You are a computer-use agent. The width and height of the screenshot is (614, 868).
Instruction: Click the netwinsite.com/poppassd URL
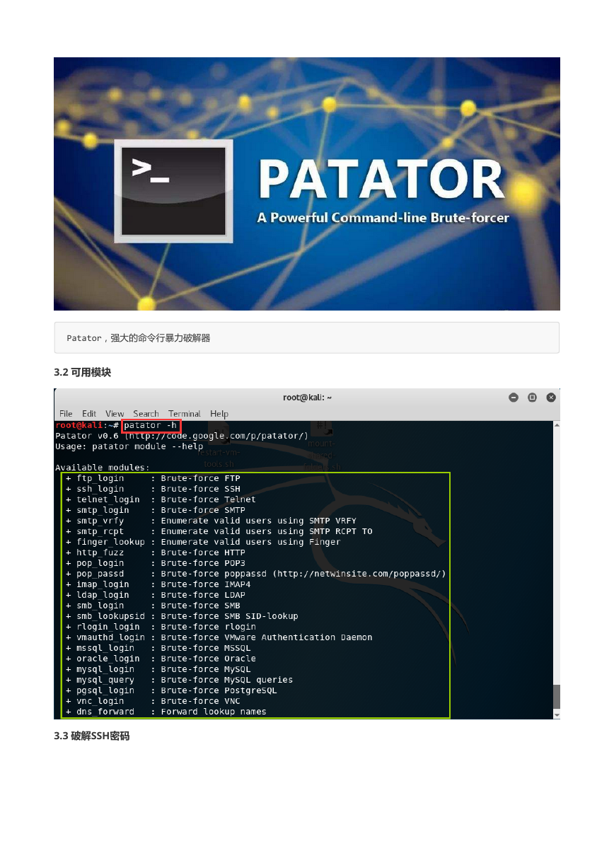(361, 574)
